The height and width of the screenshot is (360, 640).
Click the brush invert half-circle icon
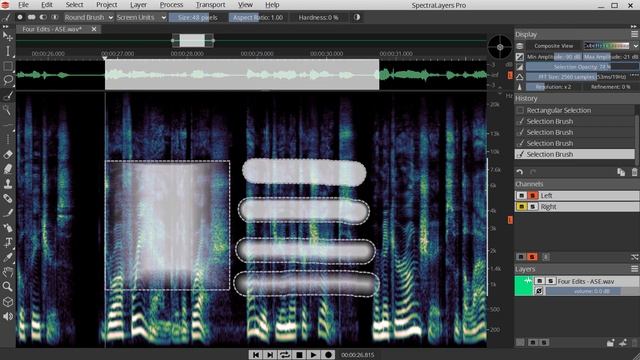pyautogui.click(x=357, y=18)
